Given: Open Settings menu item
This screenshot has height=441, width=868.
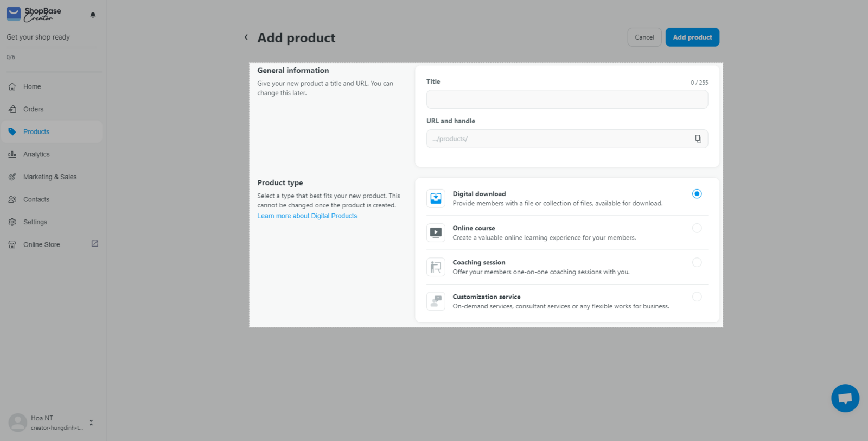Looking at the screenshot, I should click(52, 222).
